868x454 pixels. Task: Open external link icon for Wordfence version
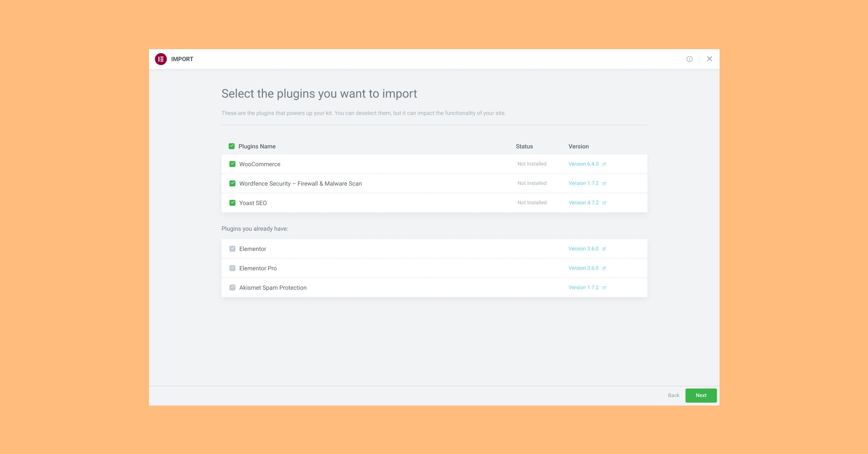pyautogui.click(x=604, y=184)
